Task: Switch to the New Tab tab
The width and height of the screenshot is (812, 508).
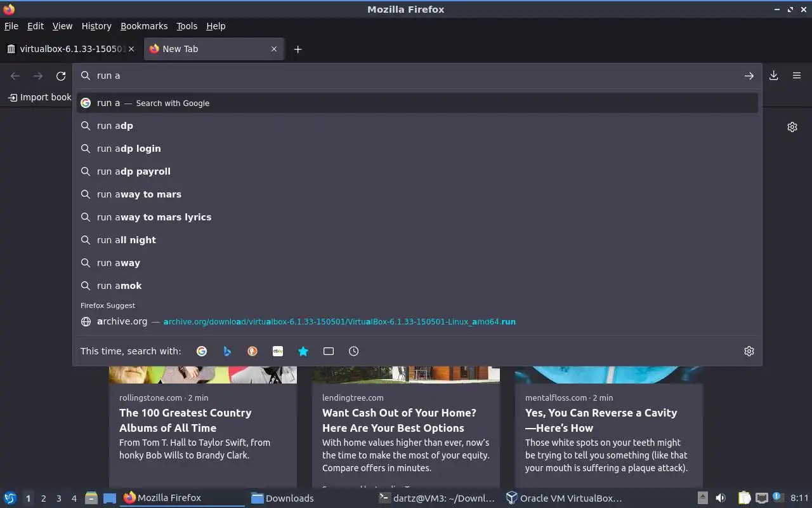Action: pos(214,49)
